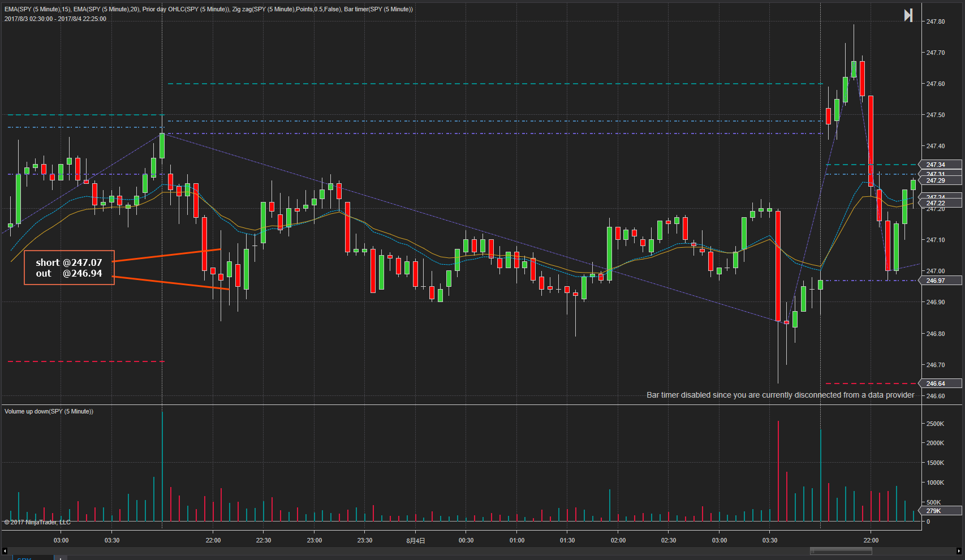Click the 'Bar timer disabled' message text
This screenshot has height=560, width=965.
[780, 395]
